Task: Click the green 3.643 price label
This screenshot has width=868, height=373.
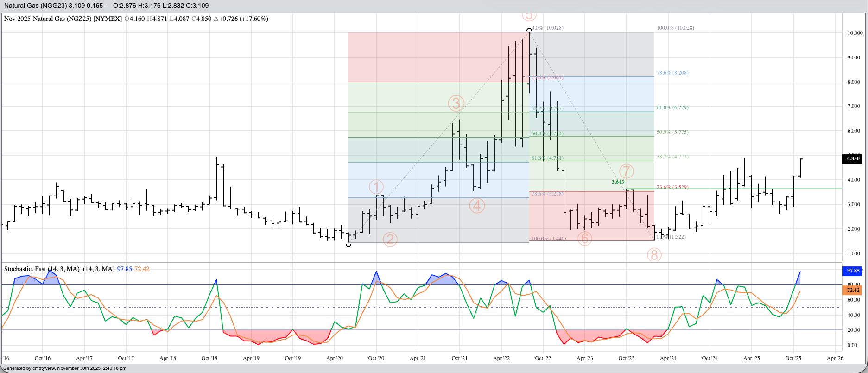Action: (618, 182)
